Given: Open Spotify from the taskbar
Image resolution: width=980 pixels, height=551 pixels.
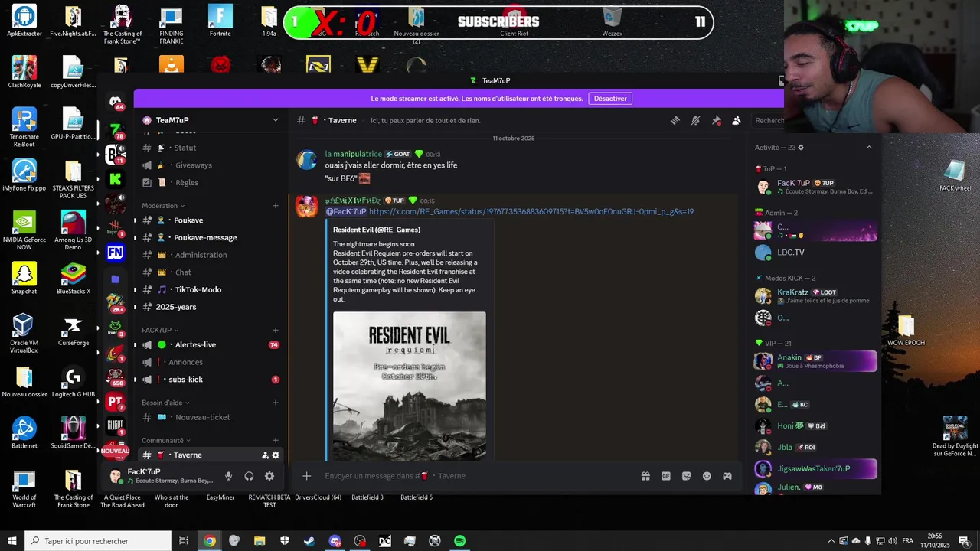Looking at the screenshot, I should point(459,541).
